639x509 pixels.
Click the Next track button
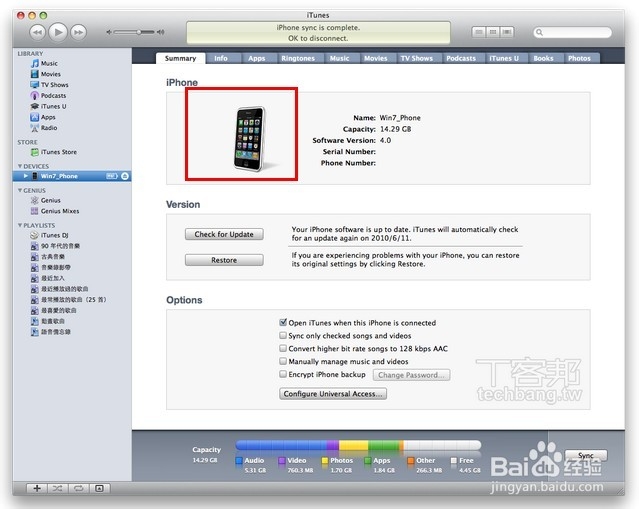[78, 32]
